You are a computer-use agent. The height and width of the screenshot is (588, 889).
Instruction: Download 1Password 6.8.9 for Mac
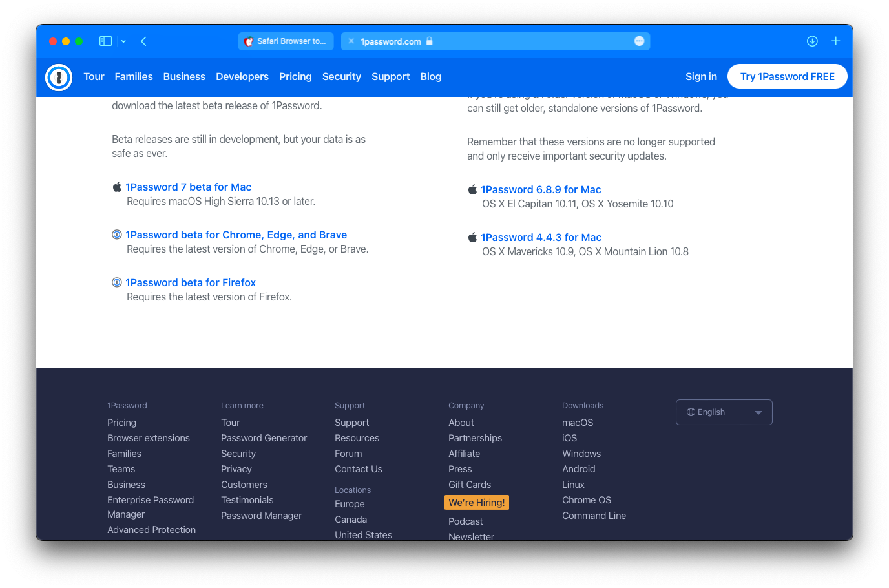541,190
